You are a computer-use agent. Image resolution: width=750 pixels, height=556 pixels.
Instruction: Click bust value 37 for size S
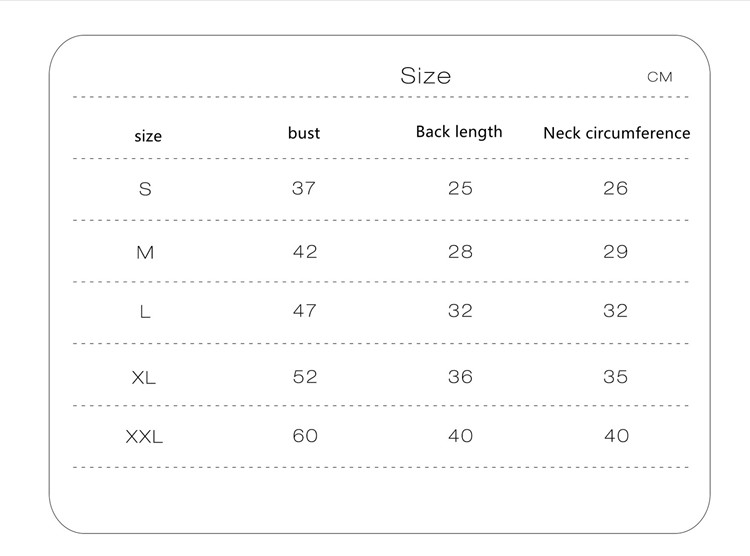click(304, 188)
